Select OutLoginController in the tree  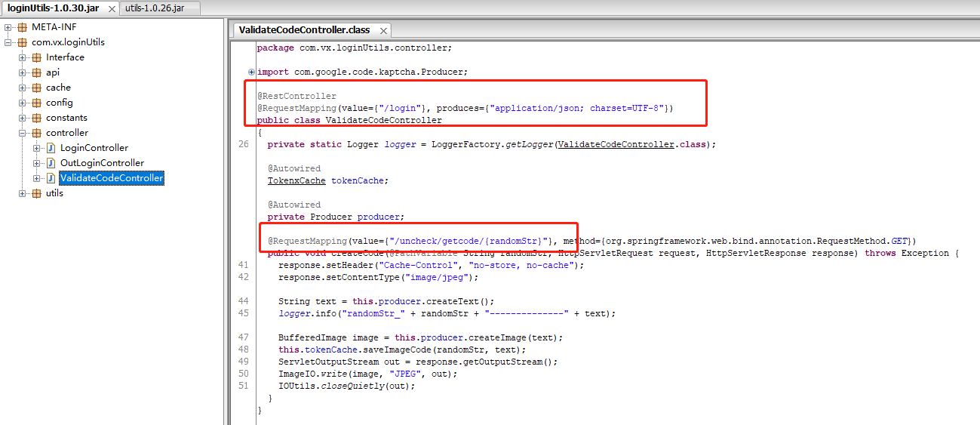click(x=102, y=163)
